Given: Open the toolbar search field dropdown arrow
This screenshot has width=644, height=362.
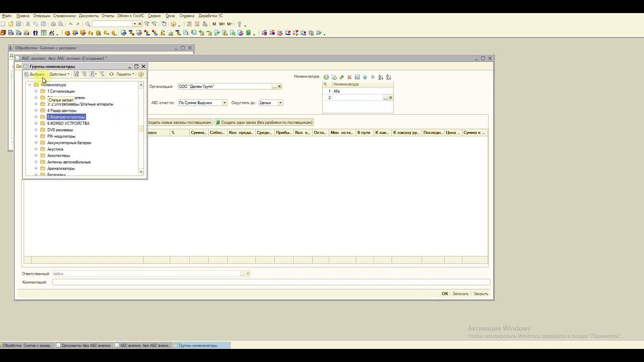Looking at the screenshot, I should tap(134, 24).
